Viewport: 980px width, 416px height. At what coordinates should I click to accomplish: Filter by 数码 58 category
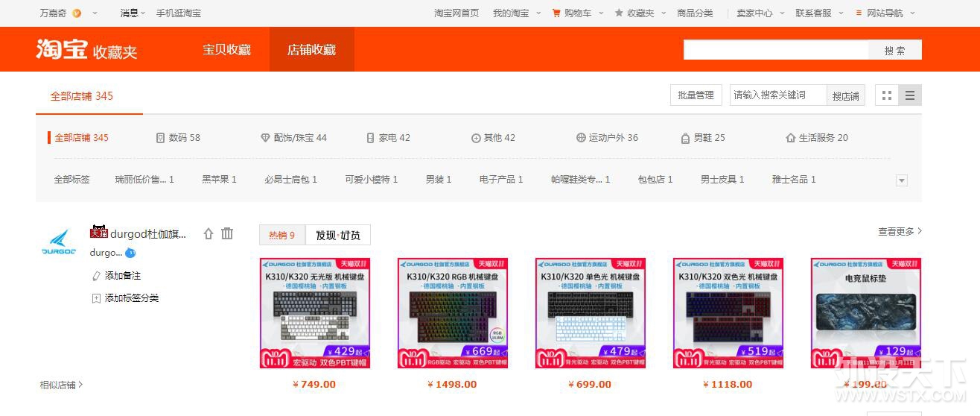pyautogui.click(x=178, y=138)
